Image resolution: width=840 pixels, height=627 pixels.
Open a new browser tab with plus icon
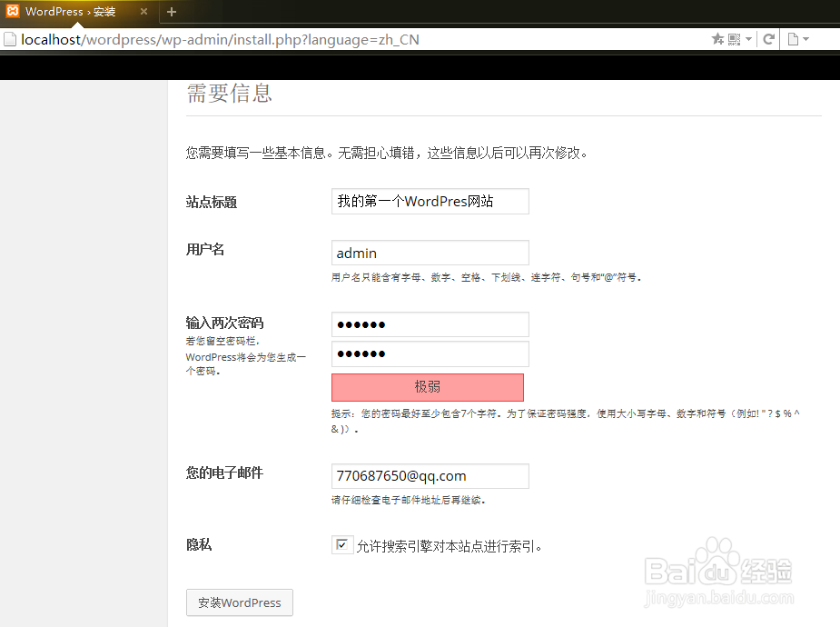[x=172, y=12]
